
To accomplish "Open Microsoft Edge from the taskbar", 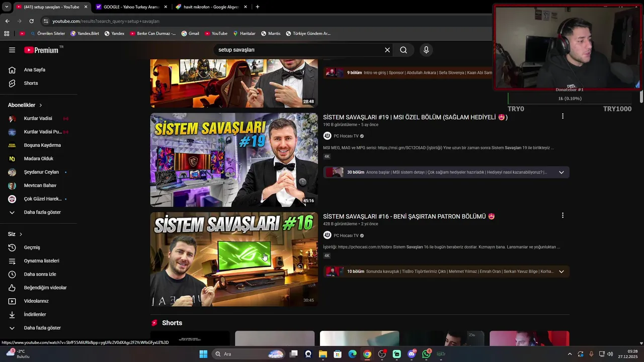I will pyautogui.click(x=353, y=354).
